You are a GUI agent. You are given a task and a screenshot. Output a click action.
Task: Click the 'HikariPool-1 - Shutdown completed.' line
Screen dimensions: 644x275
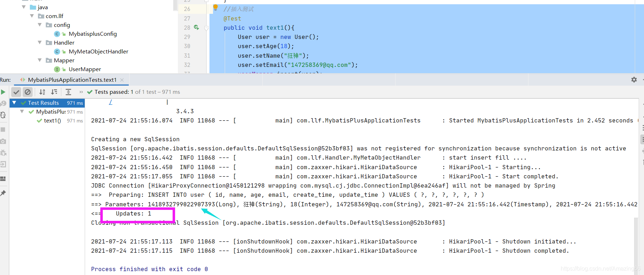click(509, 251)
